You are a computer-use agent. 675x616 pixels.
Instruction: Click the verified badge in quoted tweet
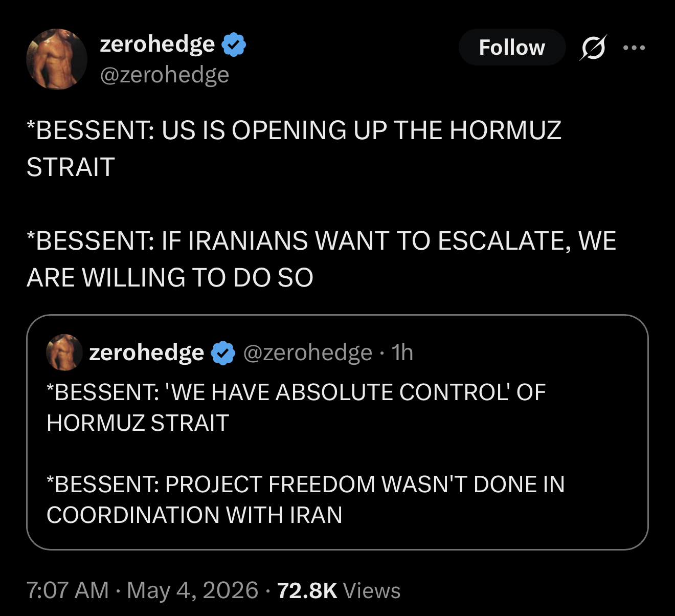click(x=223, y=353)
